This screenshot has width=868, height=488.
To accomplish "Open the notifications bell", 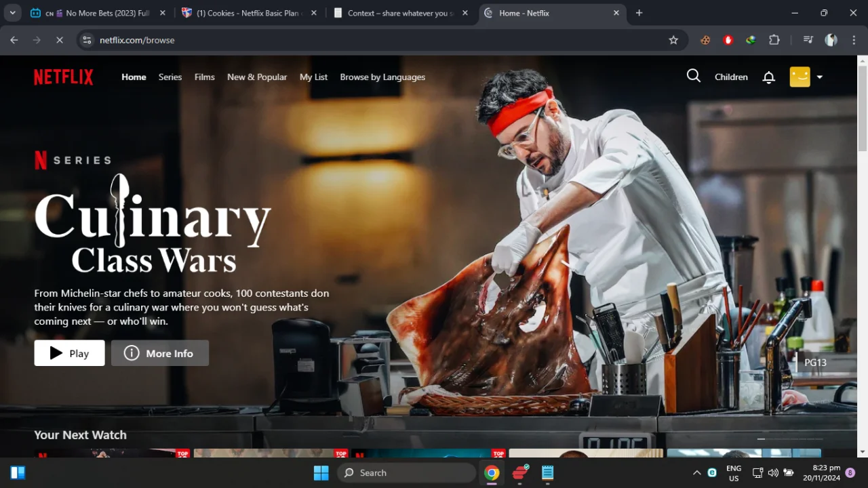I will coord(768,77).
